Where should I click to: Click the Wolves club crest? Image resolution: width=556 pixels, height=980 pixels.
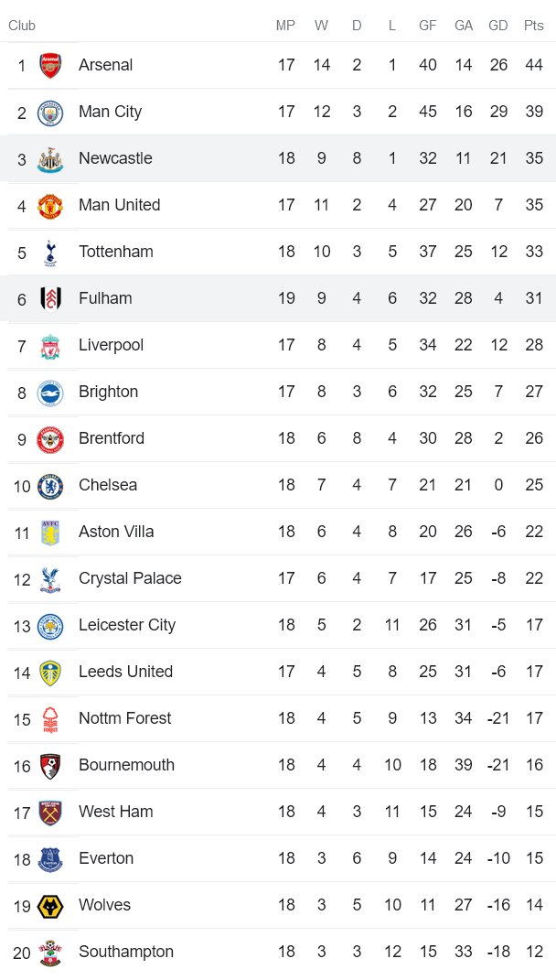52,905
